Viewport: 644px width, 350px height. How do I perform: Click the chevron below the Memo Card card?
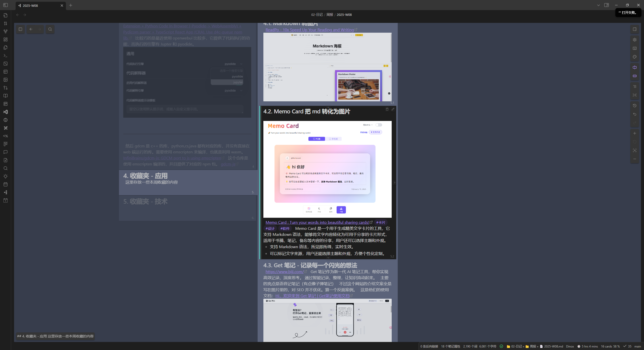(x=328, y=257)
